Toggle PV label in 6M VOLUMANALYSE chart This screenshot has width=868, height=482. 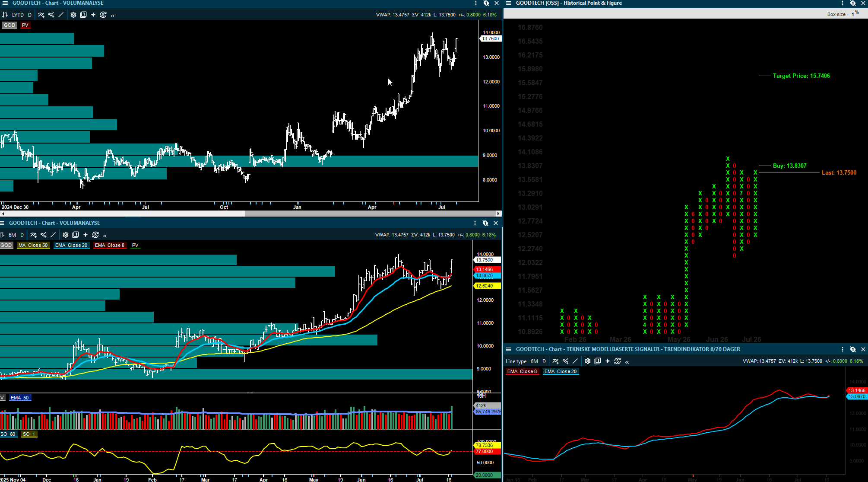(x=135, y=245)
